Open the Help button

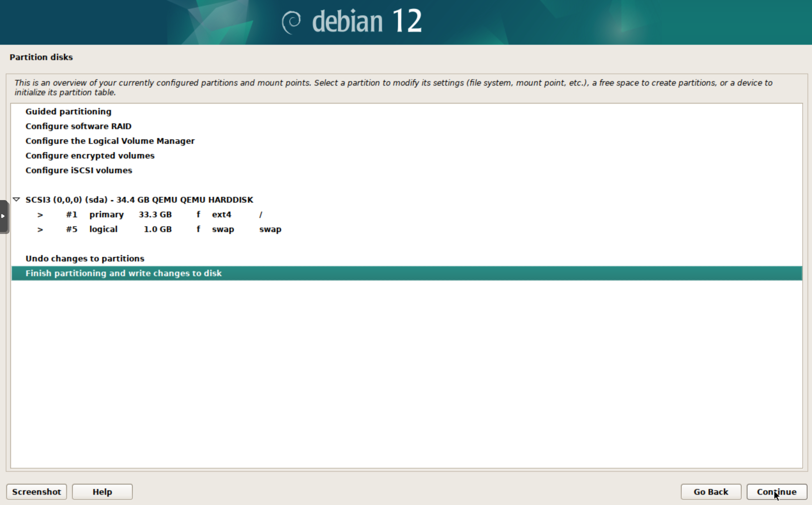[103, 492]
